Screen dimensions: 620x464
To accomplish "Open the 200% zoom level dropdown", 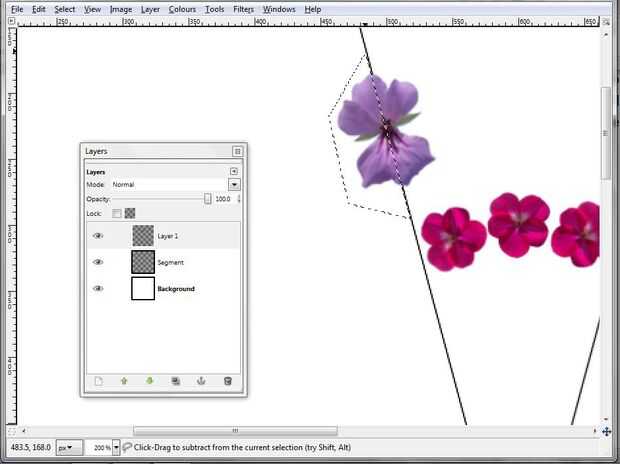I will pyautogui.click(x=116, y=448).
